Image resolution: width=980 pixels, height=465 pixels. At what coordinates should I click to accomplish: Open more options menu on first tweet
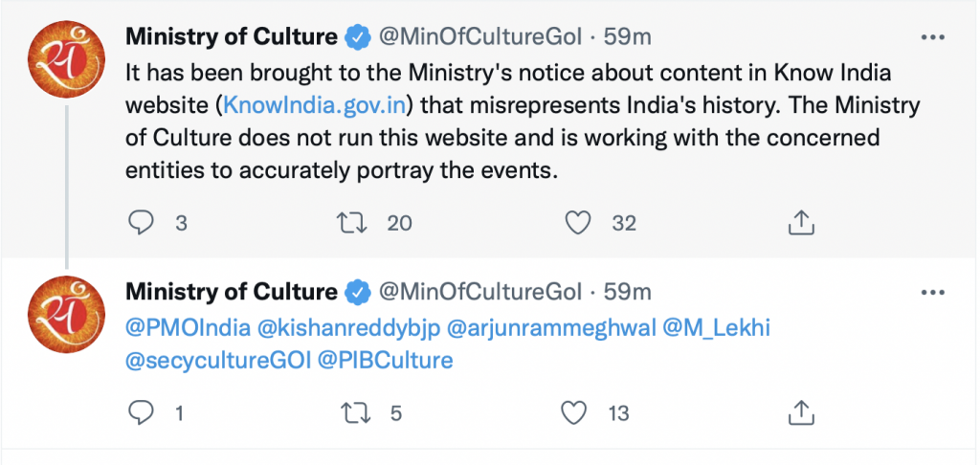tap(932, 37)
